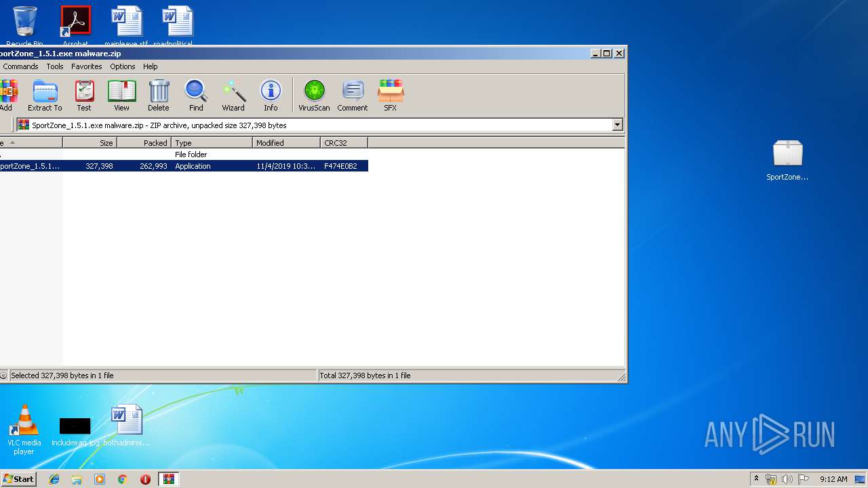Click the volume speaker tray icon

pos(787,479)
